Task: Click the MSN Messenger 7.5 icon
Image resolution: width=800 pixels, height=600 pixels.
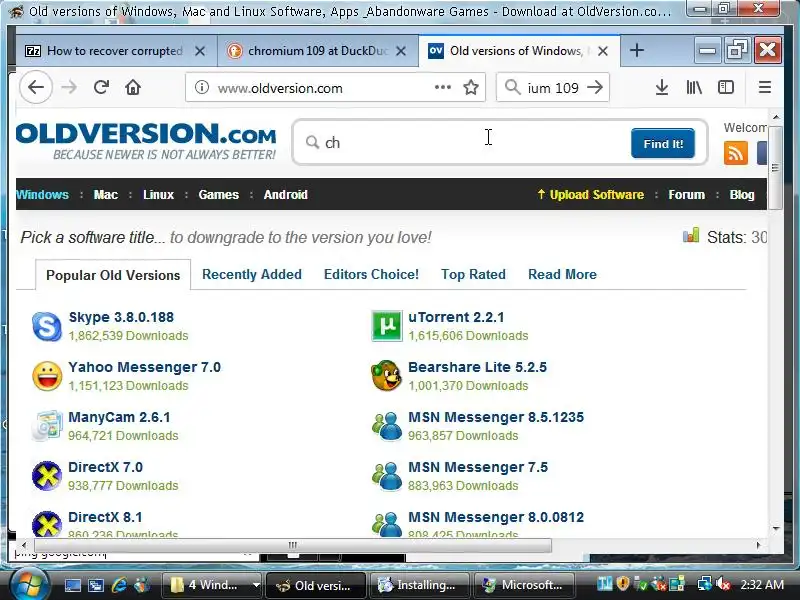Action: pos(387,476)
